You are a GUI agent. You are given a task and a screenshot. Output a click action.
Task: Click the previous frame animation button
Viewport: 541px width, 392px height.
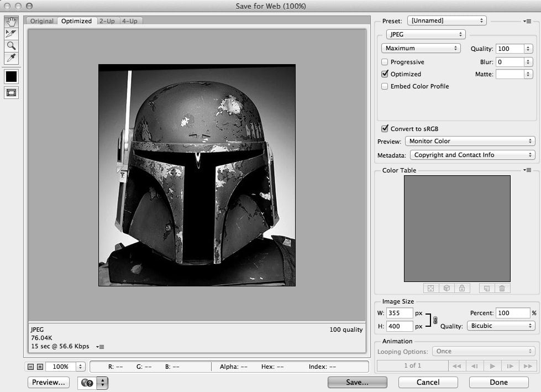(x=475, y=366)
